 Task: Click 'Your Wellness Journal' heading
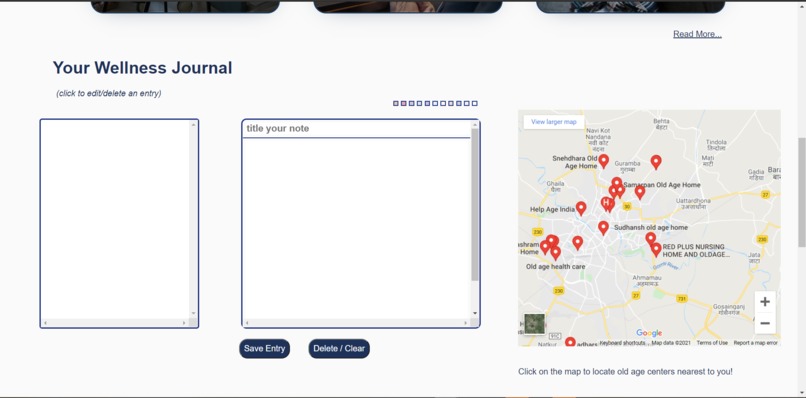pyautogui.click(x=142, y=68)
